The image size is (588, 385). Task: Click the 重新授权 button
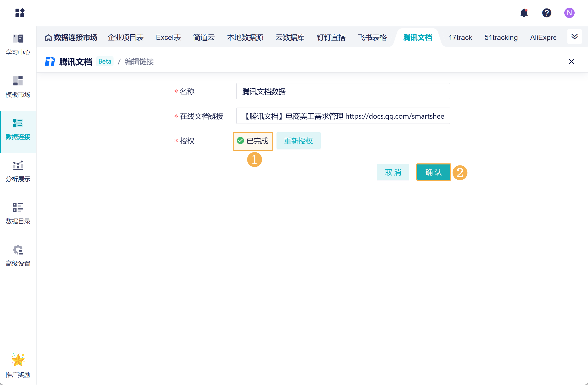click(298, 141)
